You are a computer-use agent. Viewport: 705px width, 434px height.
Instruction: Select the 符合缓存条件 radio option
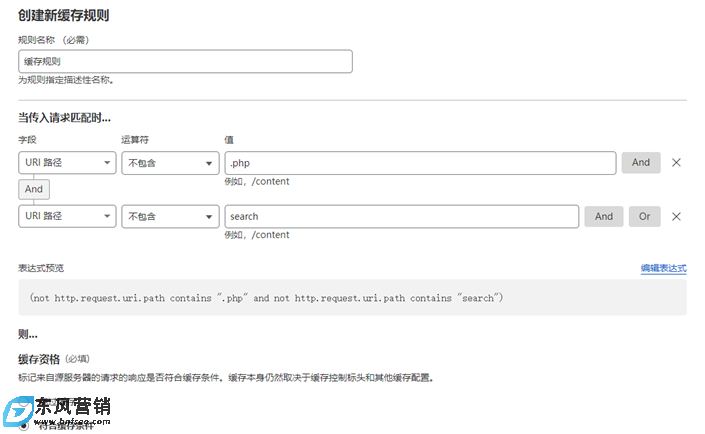(x=25, y=427)
